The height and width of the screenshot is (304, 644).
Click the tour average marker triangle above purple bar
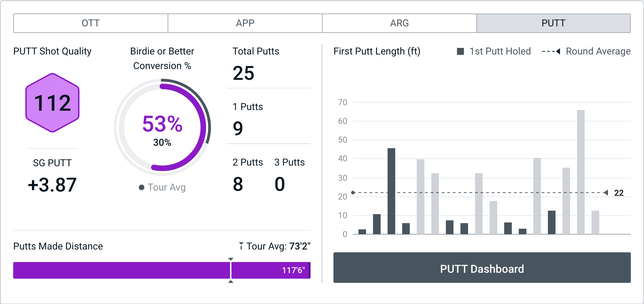pos(231,259)
